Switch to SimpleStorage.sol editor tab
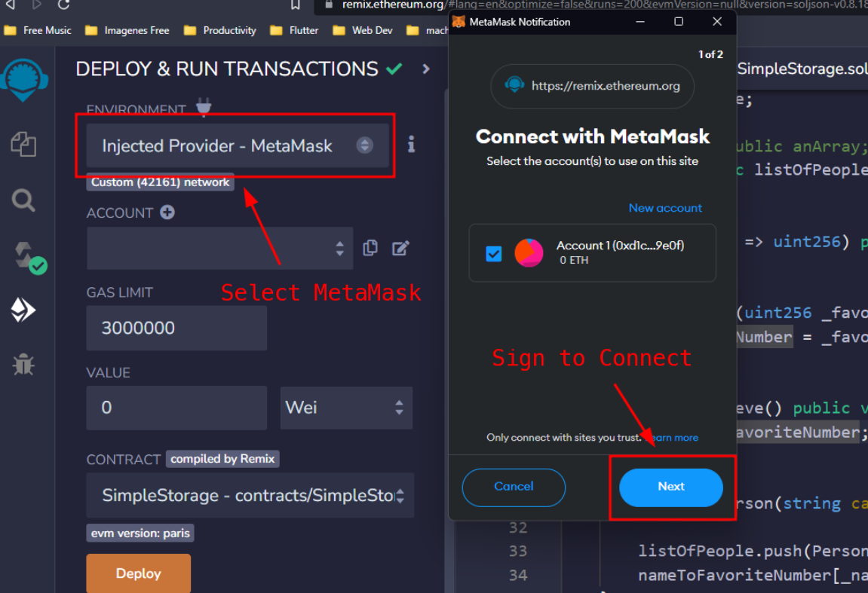 (802, 69)
